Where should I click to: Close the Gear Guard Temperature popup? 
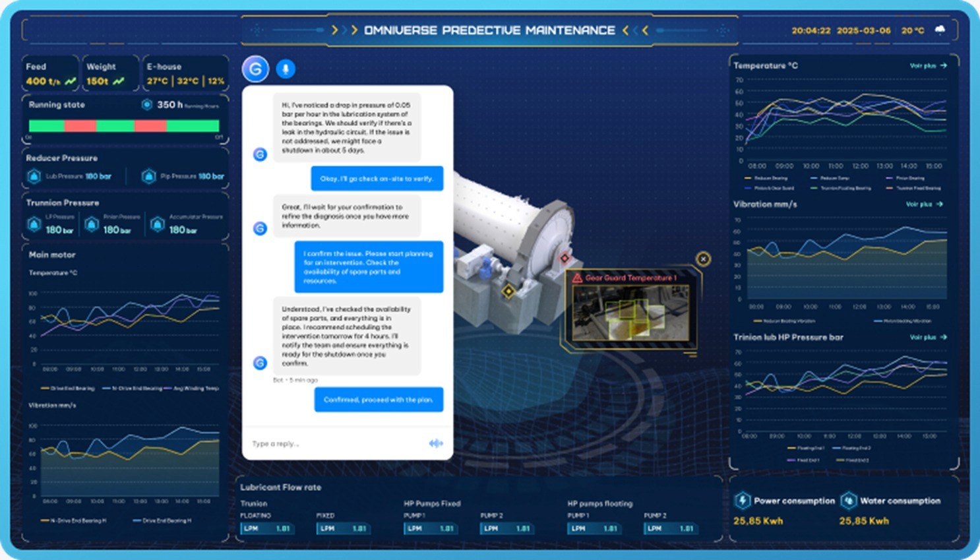(703, 259)
